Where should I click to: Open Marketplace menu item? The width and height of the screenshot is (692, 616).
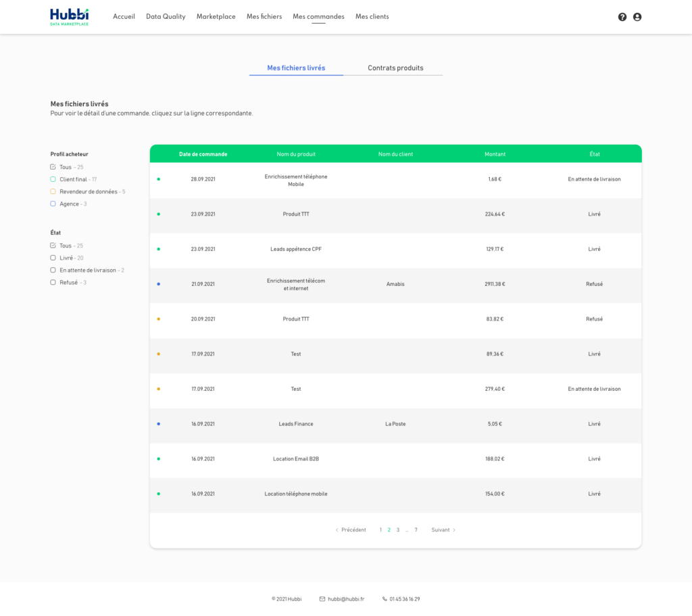216,17
